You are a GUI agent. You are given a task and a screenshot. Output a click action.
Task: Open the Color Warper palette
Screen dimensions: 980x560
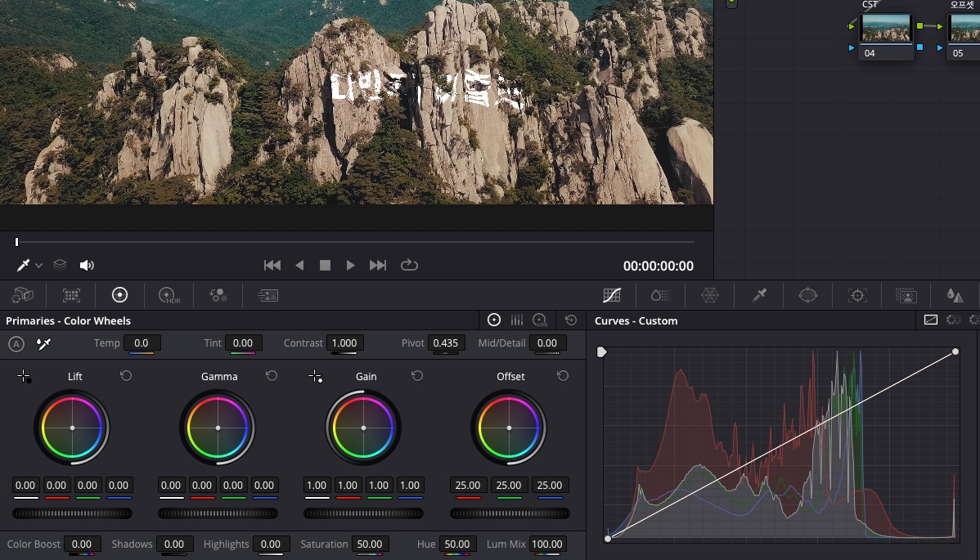tap(710, 295)
